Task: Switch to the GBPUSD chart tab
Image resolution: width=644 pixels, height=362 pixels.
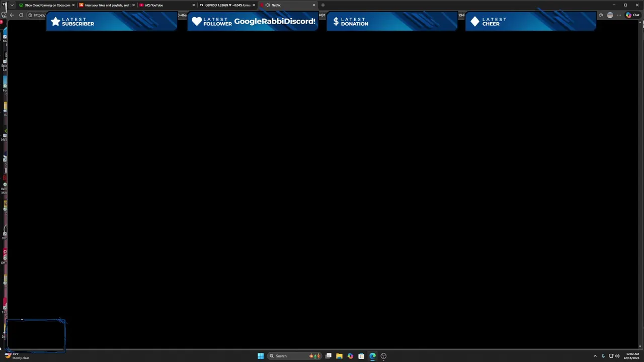Action: [227, 5]
